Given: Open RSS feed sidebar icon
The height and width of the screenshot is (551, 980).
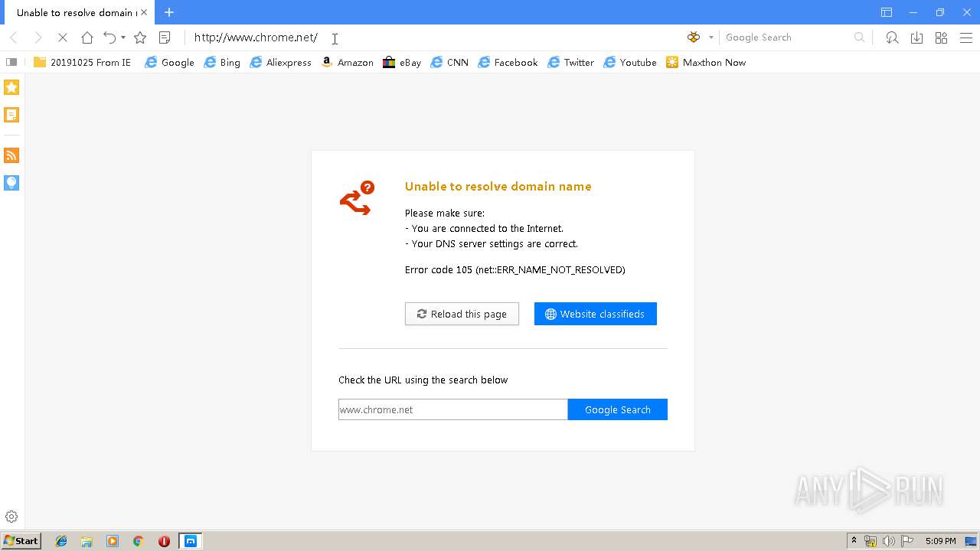Looking at the screenshot, I should [11, 155].
